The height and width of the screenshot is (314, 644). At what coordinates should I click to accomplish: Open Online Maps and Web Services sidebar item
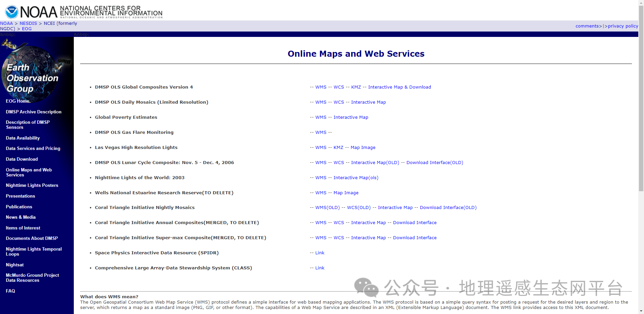tap(29, 172)
